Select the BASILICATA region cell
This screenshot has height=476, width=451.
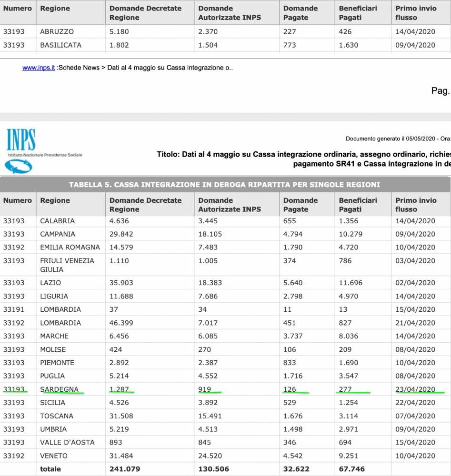point(60,45)
